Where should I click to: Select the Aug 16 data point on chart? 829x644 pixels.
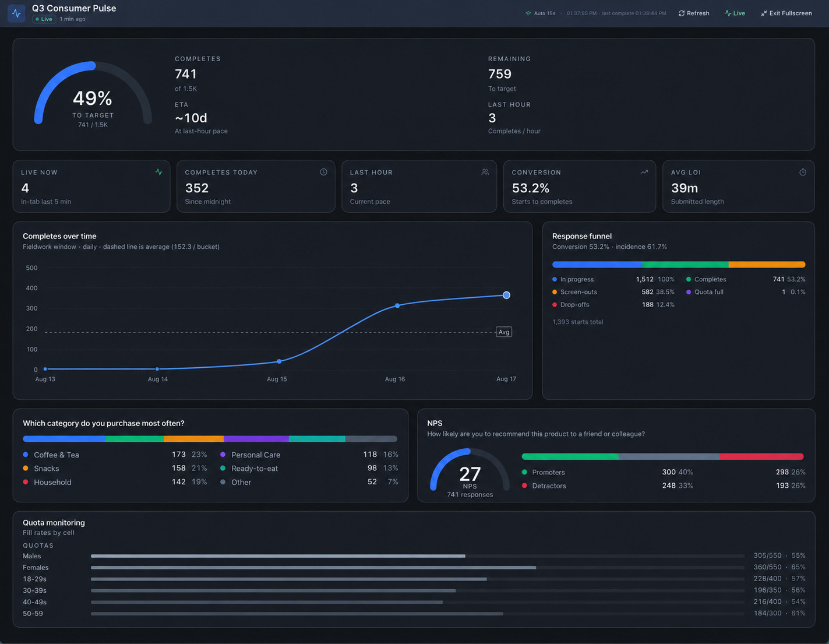pyautogui.click(x=397, y=305)
